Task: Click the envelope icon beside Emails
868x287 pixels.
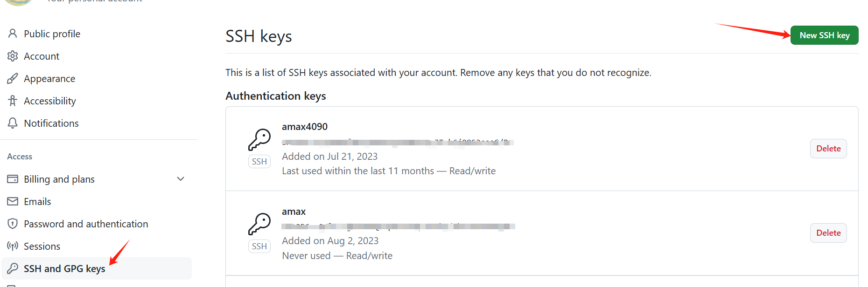Action: click(13, 201)
